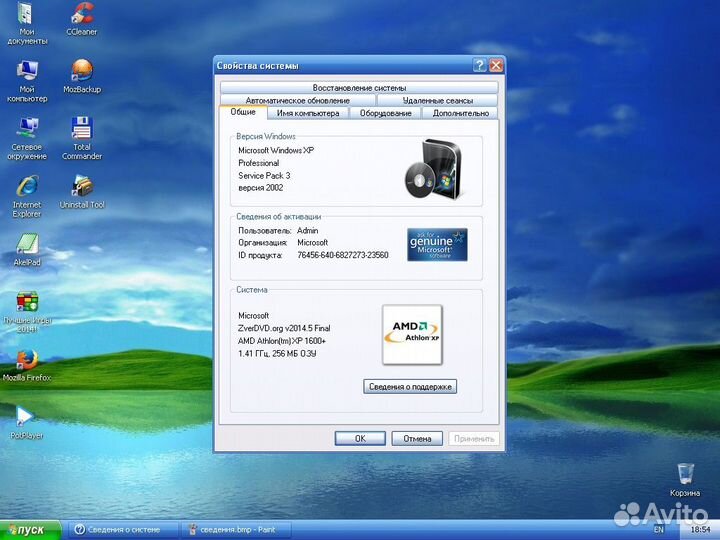
Task: Click the genuine Microsoft software badge
Action: [437, 244]
